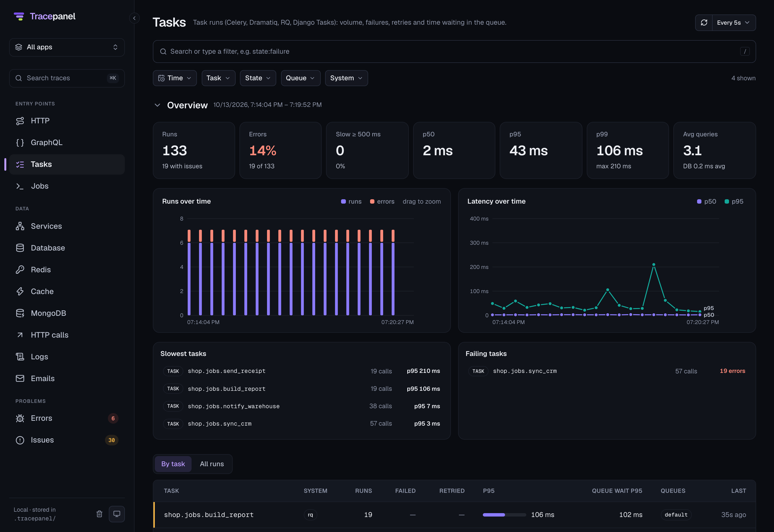This screenshot has height=532, width=774.
Task: Click the trash icon to clear stored data
Action: [x=99, y=514]
